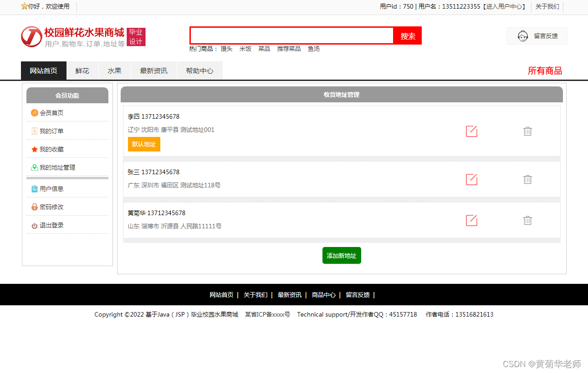Viewport: 588px width, 373px height.
Task: Click the 校园鲜花水果商城 site title
Action: [x=84, y=32]
